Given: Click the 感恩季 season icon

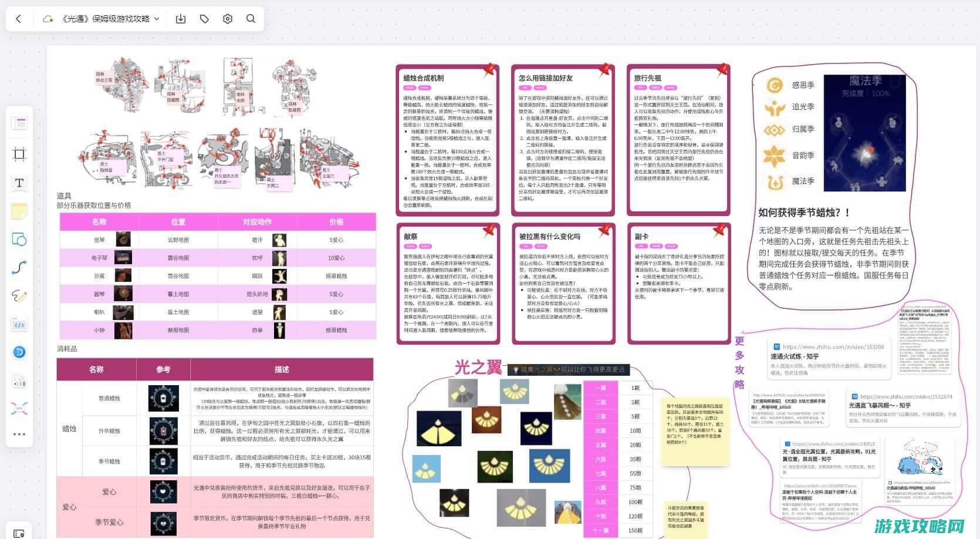Looking at the screenshot, I should [x=775, y=85].
